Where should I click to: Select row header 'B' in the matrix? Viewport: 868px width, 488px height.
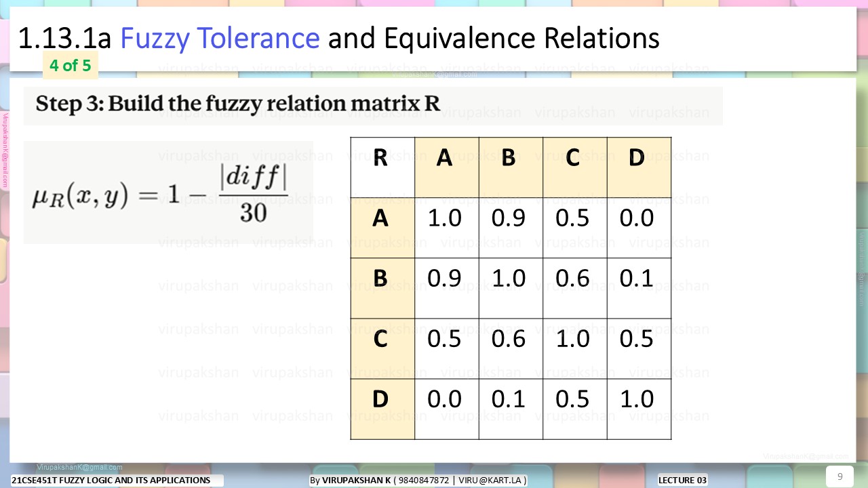point(382,288)
